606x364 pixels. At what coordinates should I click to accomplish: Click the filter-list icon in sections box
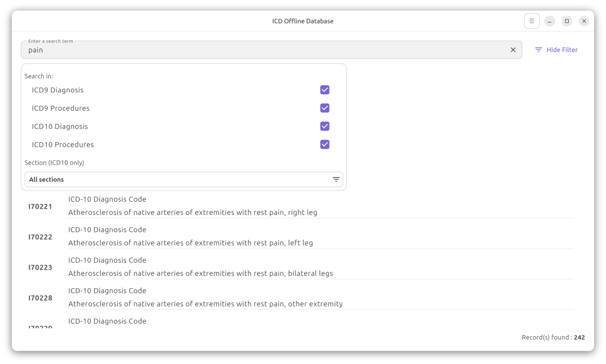click(x=336, y=179)
